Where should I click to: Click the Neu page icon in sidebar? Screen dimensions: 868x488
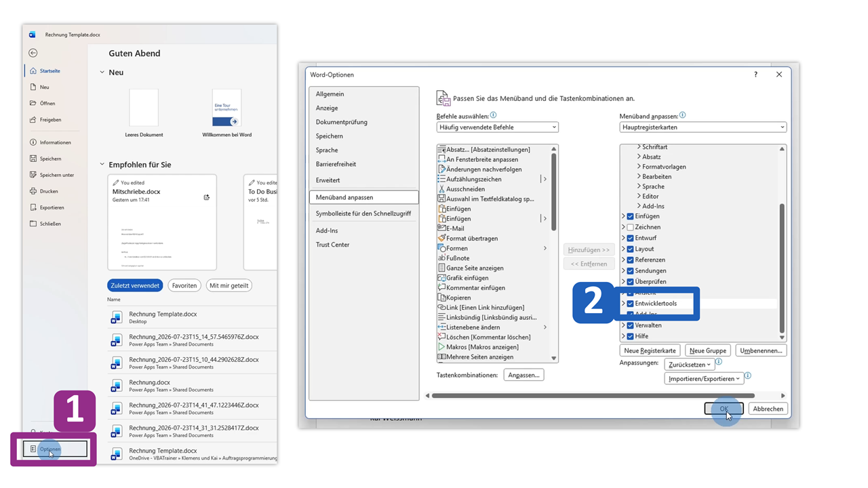pyautogui.click(x=33, y=87)
